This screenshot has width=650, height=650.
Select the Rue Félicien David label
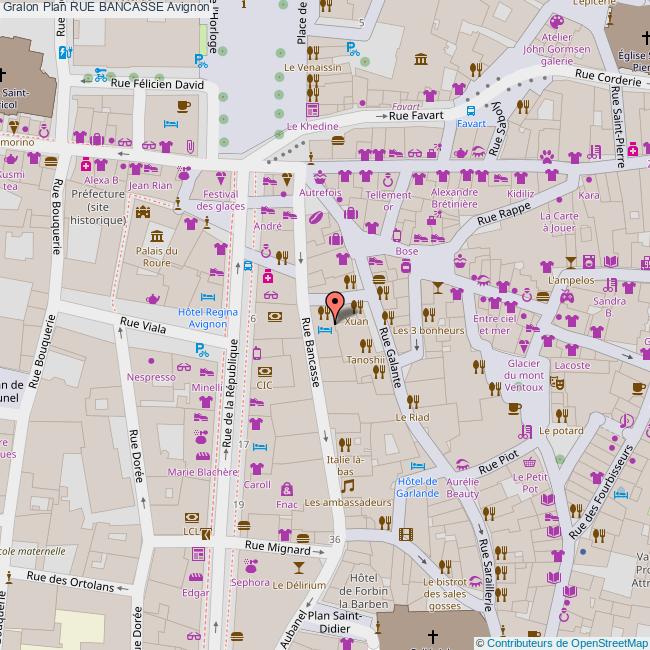click(x=157, y=84)
